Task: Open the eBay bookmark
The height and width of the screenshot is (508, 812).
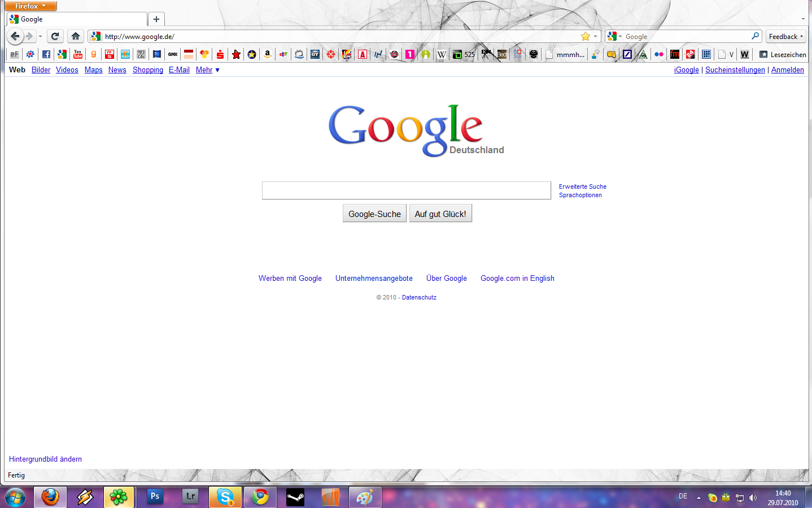Action: 283,54
